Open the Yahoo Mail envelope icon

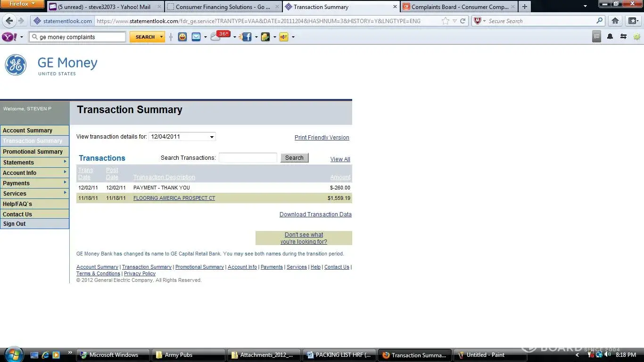tap(196, 37)
